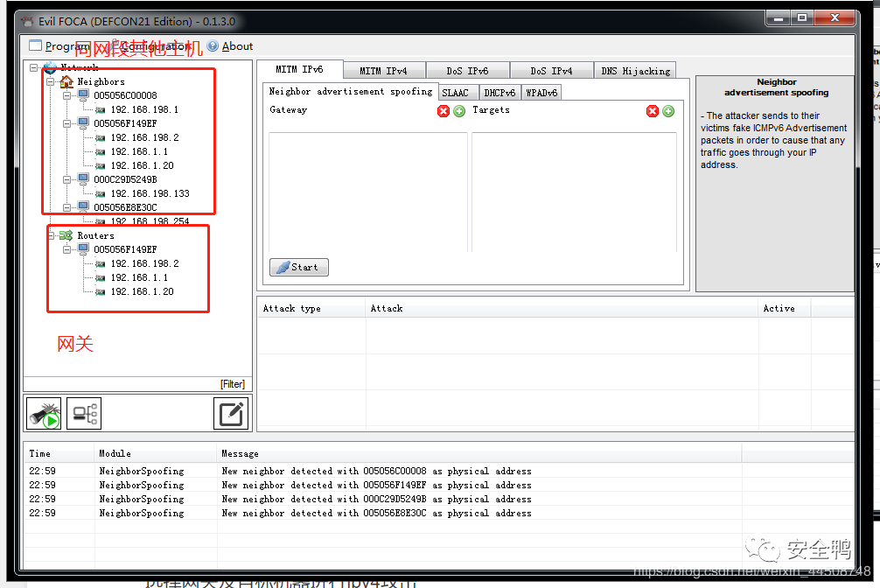Collapse the Network root tree node

pos(33,67)
